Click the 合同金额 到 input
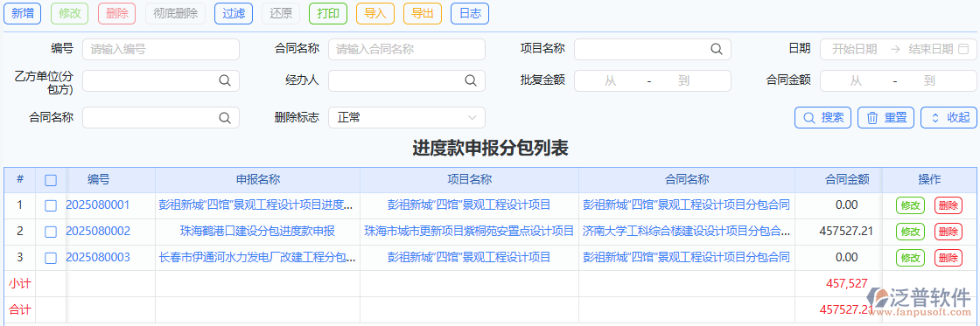Screen dimensions: 980x326 (929, 80)
